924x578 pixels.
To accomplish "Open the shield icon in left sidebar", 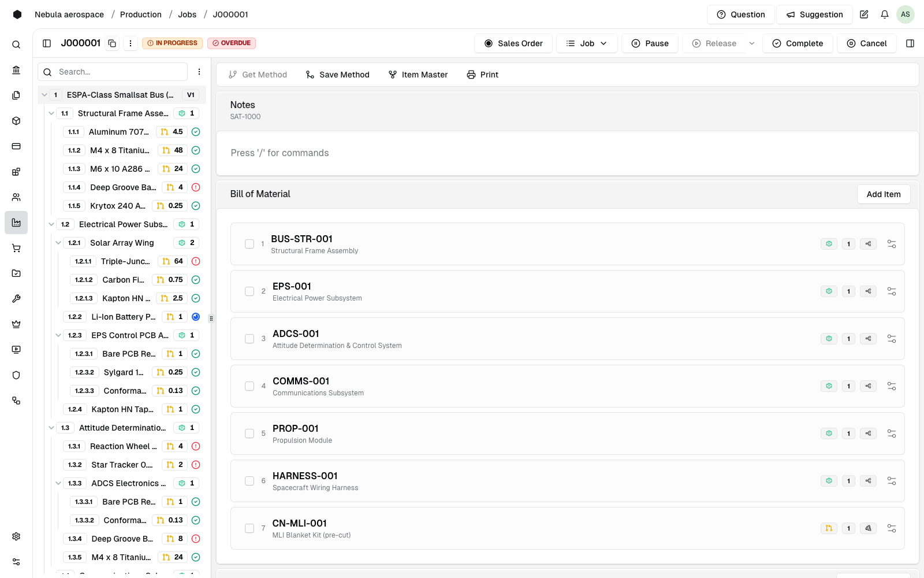I will coord(16,375).
